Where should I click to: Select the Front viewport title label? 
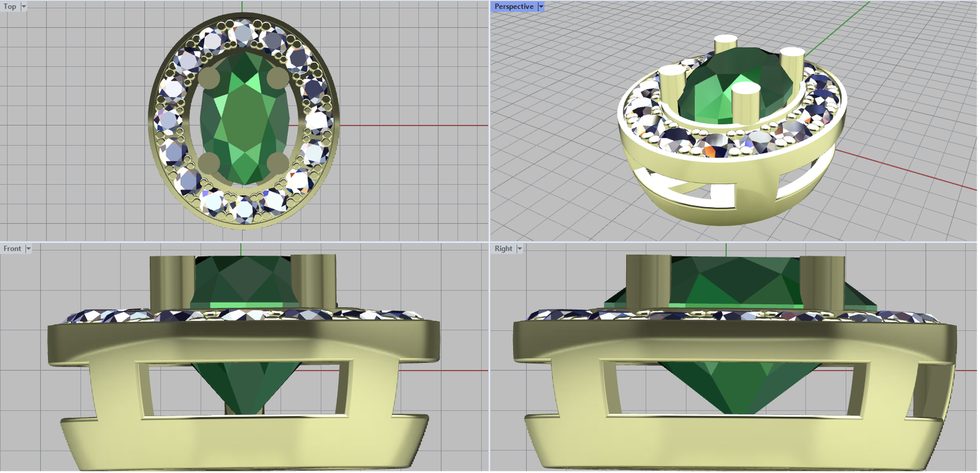tap(12, 249)
